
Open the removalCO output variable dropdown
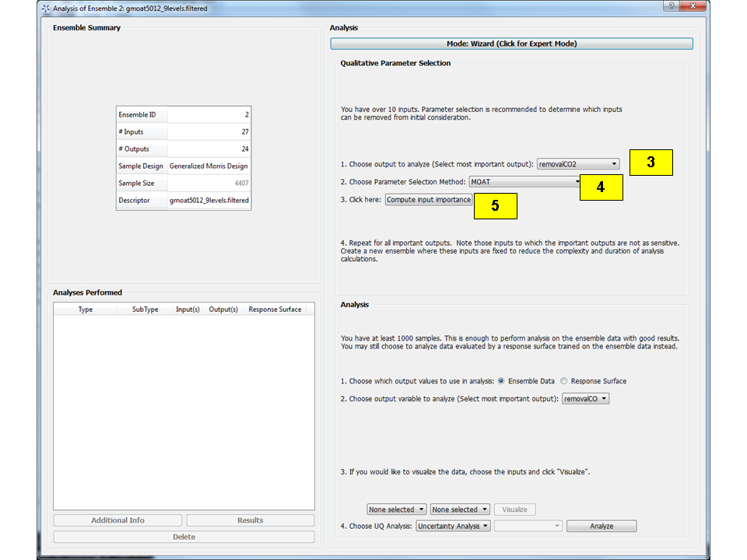pyautogui.click(x=584, y=397)
